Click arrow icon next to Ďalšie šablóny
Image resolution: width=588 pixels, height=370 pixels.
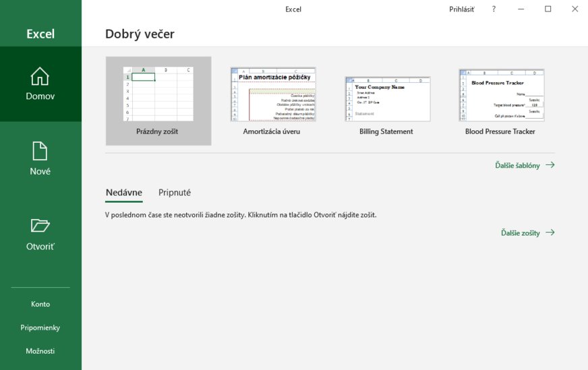[x=550, y=165]
